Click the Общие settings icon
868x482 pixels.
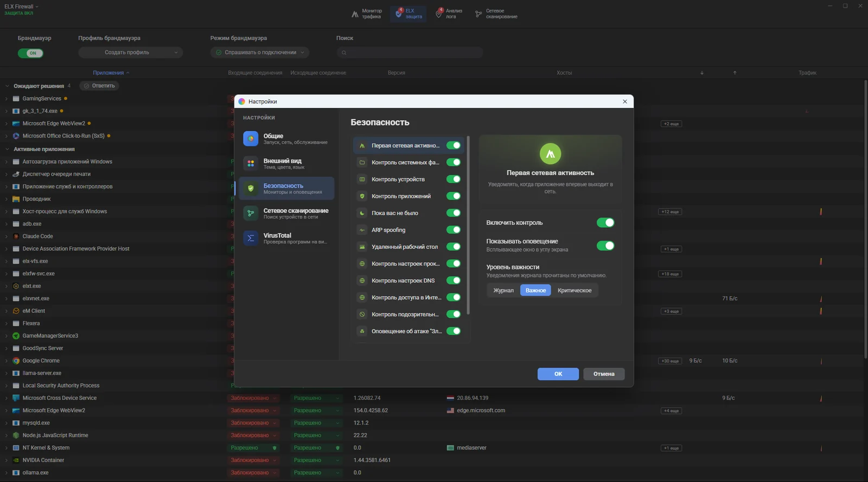251,139
